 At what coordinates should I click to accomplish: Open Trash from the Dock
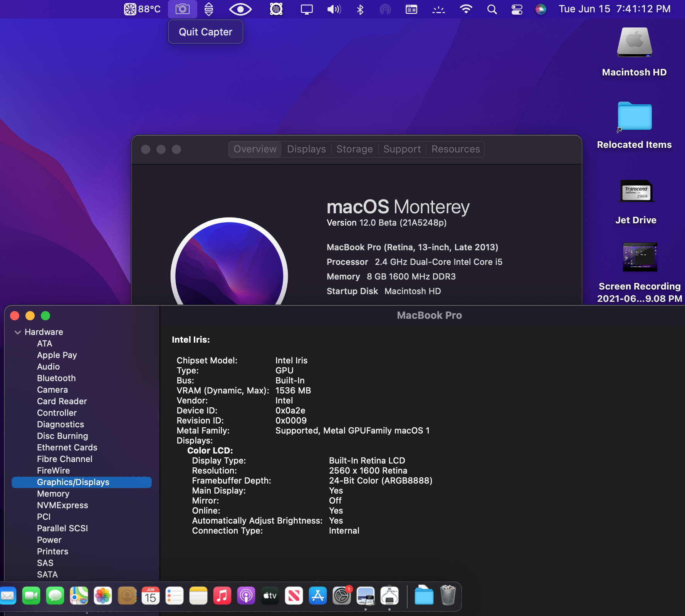pyautogui.click(x=448, y=595)
